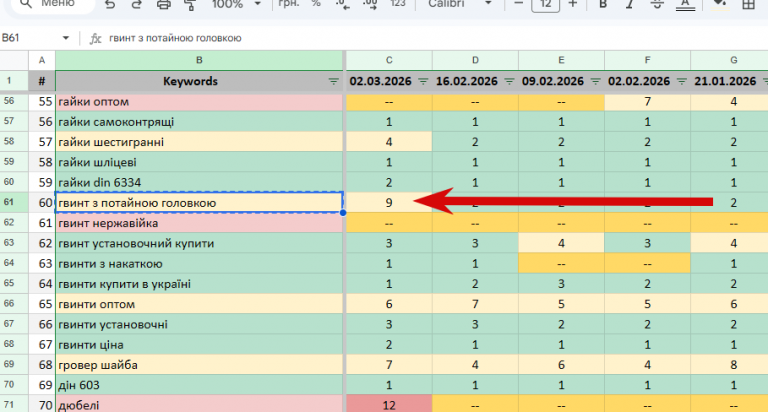Viewport: 768px width, 412px height.
Task: Redo the last undone action
Action: 137,4
